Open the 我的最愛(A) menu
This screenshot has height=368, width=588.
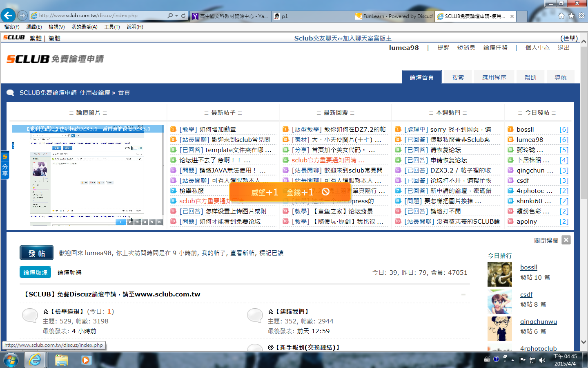tap(85, 27)
